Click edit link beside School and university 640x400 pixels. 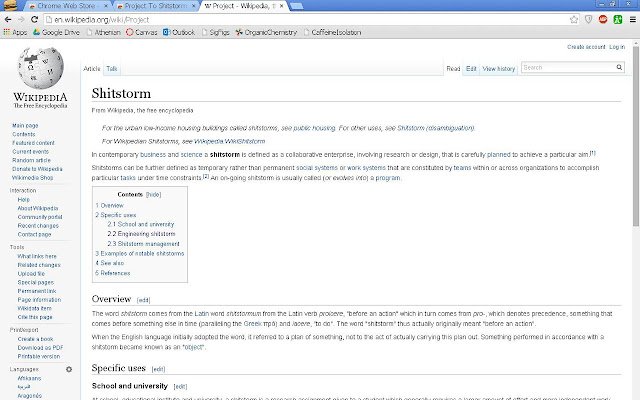tap(180, 387)
